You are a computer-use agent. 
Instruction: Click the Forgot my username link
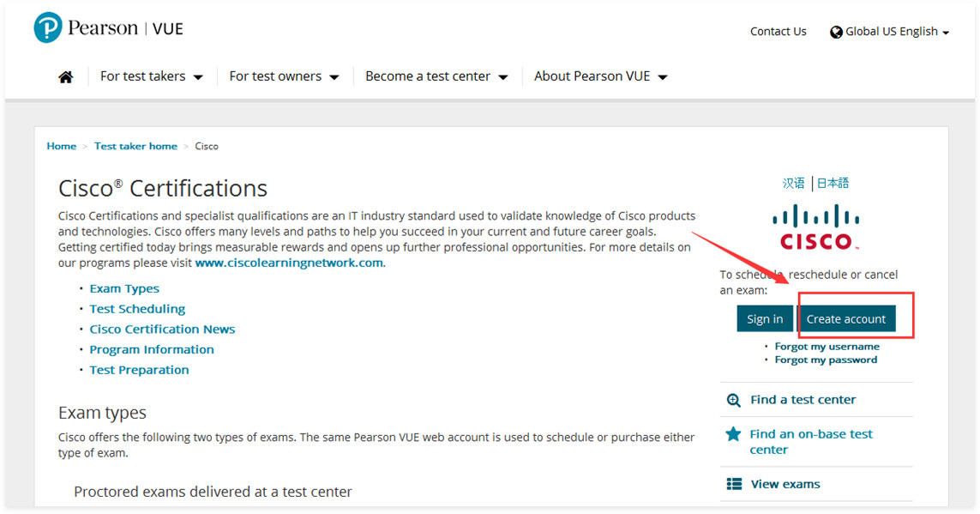(x=827, y=347)
